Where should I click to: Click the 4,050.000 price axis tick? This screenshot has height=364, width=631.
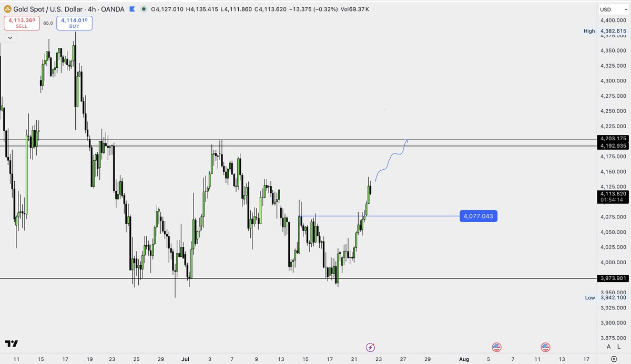613,232
